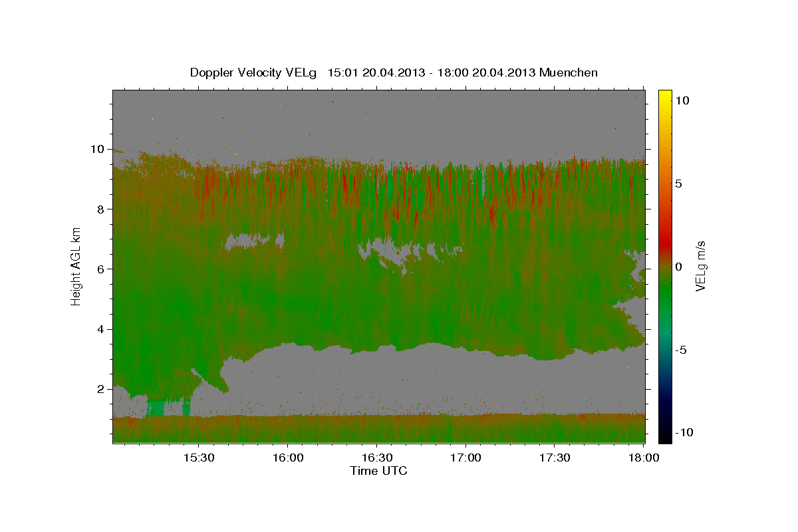Click the 18:00 time tick label
The image size is (798, 532).
(642, 458)
